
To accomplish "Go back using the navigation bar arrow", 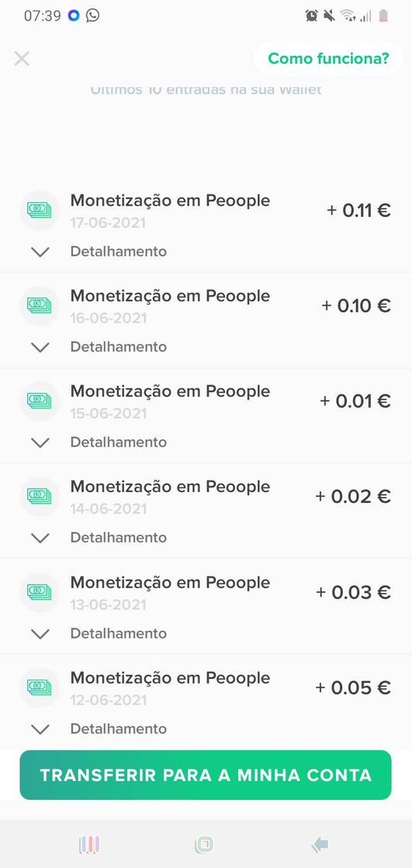I will click(320, 845).
